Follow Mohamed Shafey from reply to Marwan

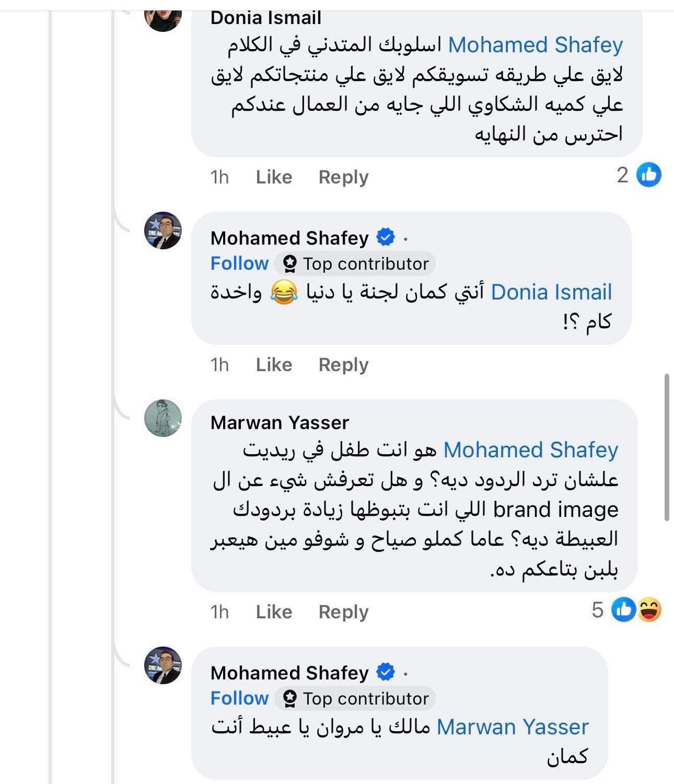[x=239, y=698]
